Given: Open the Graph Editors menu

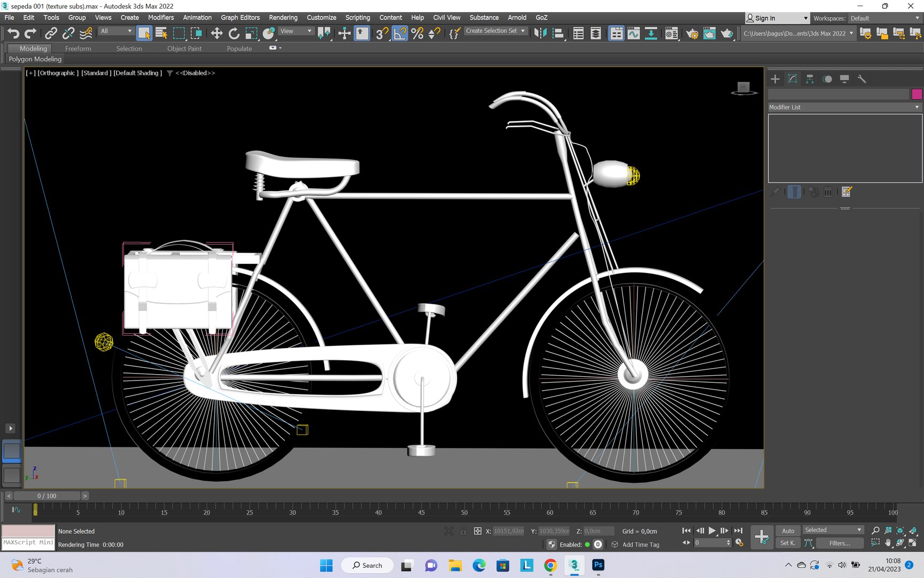Looking at the screenshot, I should pos(240,18).
